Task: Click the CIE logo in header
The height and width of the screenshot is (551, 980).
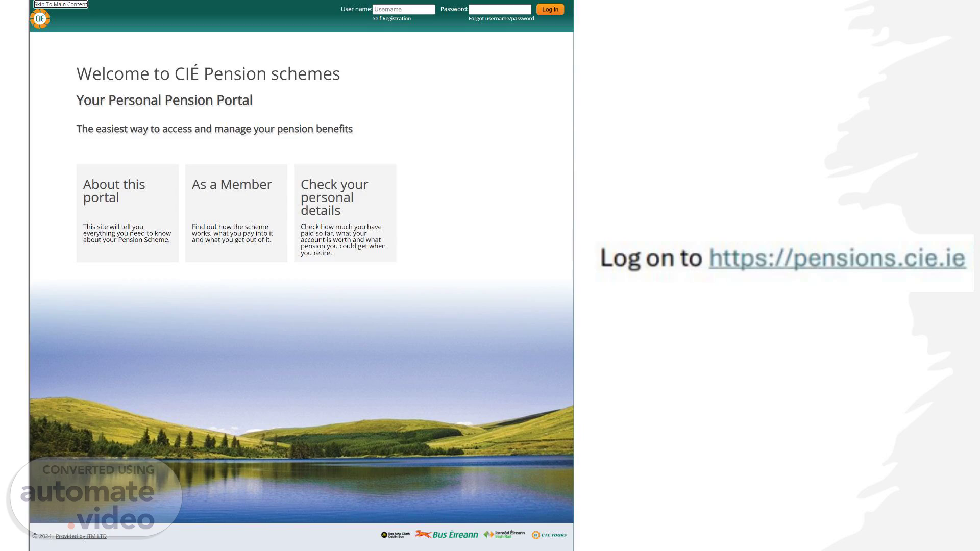Action: click(40, 19)
